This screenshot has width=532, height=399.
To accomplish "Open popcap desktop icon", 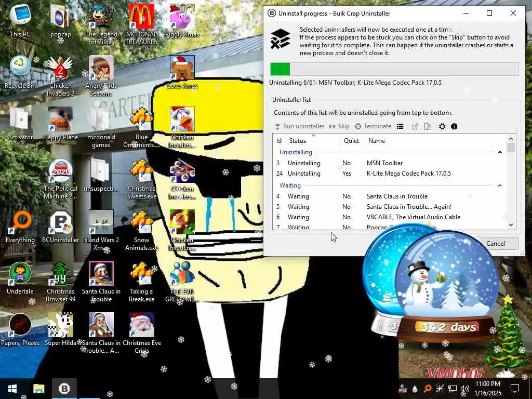I will [60, 21].
